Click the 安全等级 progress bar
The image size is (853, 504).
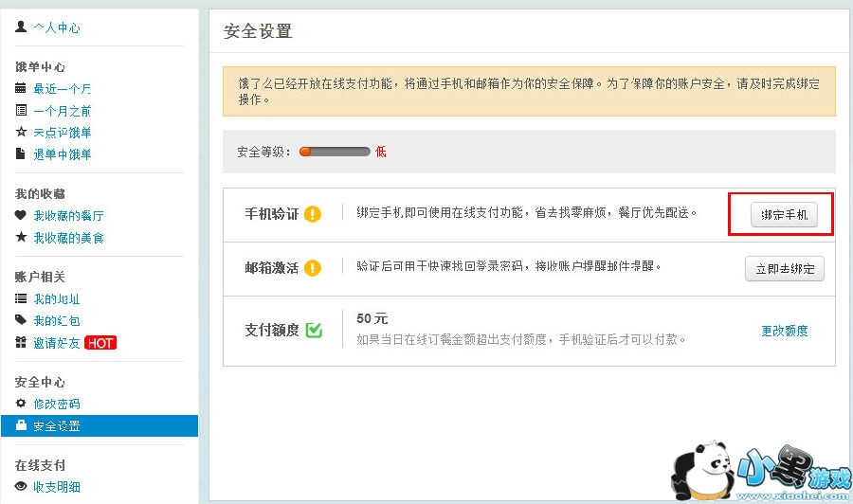(335, 152)
